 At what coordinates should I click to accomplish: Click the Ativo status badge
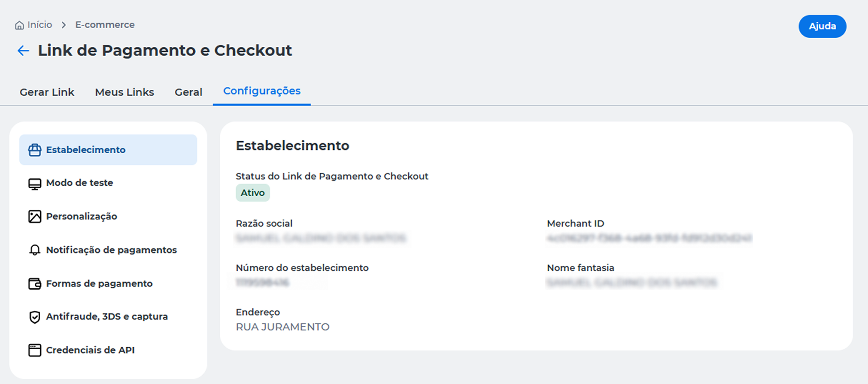(253, 192)
